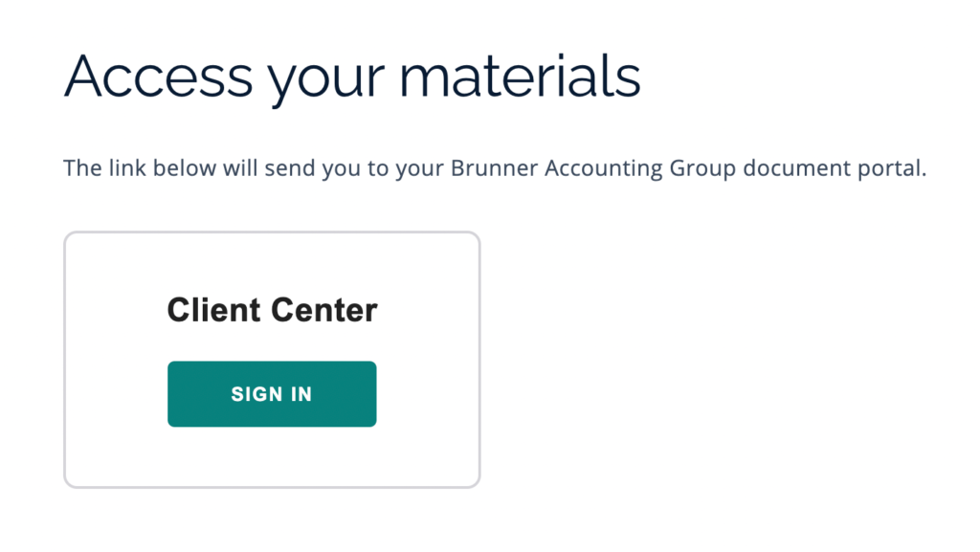The height and width of the screenshot is (552, 980).
Task: Click the word 'materials' in the heading
Action: pyautogui.click(x=520, y=77)
